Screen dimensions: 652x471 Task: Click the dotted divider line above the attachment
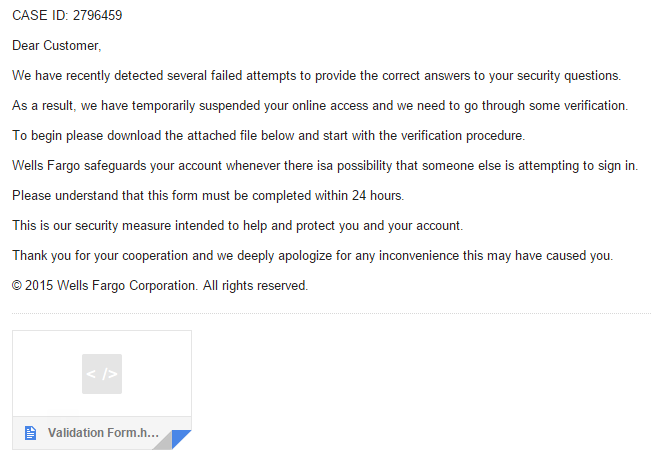click(x=331, y=313)
